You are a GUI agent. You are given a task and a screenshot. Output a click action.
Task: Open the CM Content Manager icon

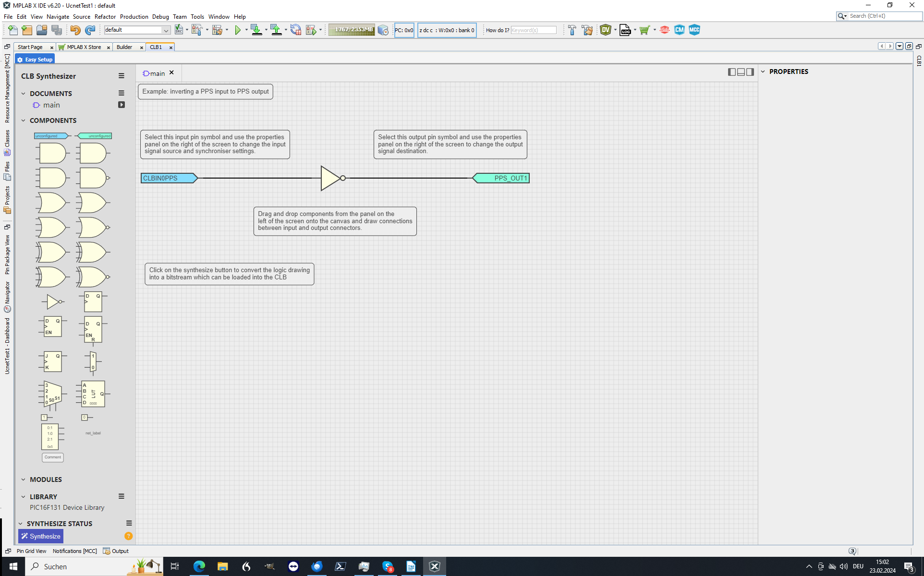coord(679,30)
